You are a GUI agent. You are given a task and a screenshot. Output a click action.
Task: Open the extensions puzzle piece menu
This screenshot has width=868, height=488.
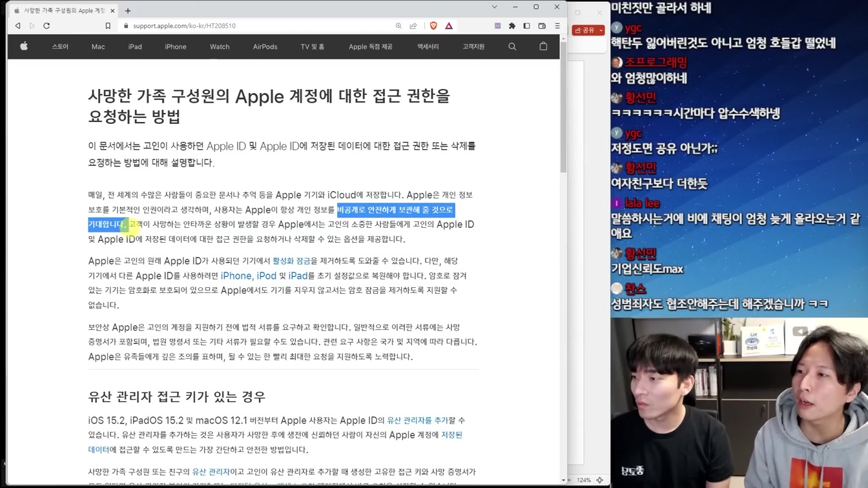click(x=512, y=26)
